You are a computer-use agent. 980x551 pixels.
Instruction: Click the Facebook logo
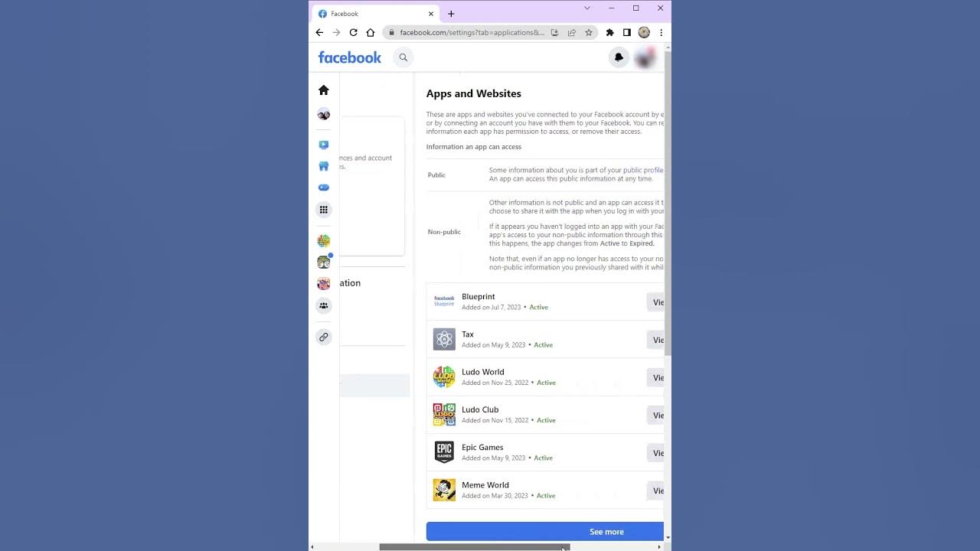(x=349, y=57)
